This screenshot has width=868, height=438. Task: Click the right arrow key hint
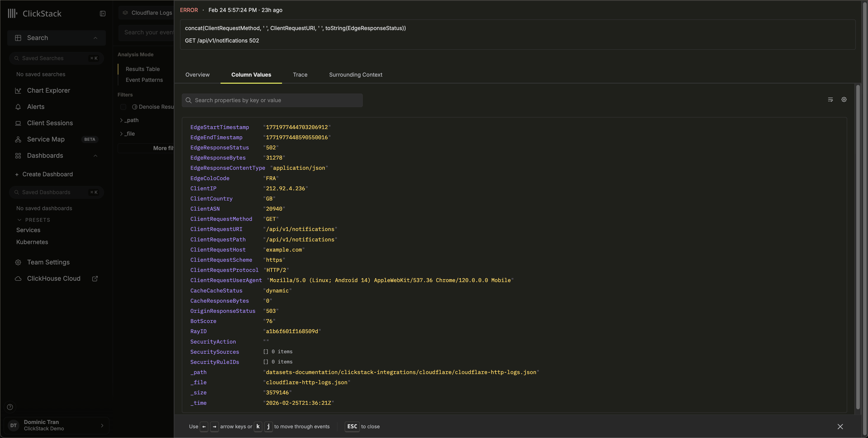click(214, 426)
